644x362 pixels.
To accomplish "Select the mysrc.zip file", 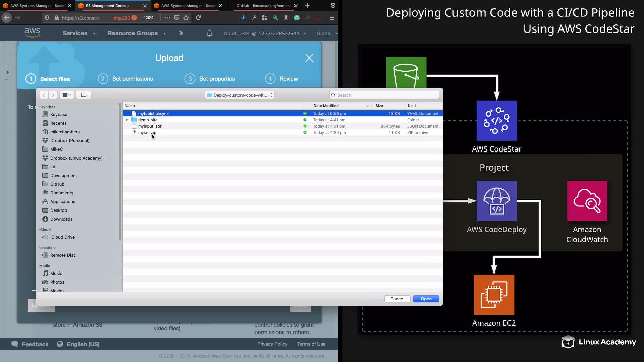I will pyautogui.click(x=147, y=132).
